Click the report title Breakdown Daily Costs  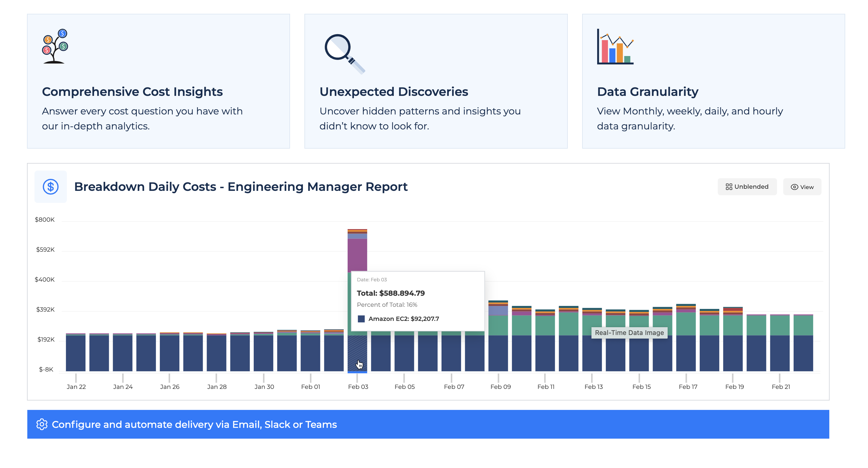pyautogui.click(x=241, y=187)
